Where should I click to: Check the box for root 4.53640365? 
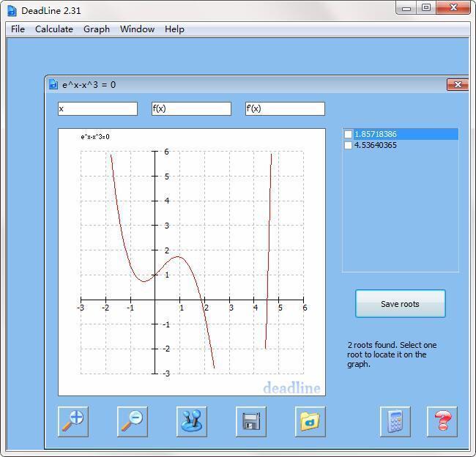tap(348, 145)
